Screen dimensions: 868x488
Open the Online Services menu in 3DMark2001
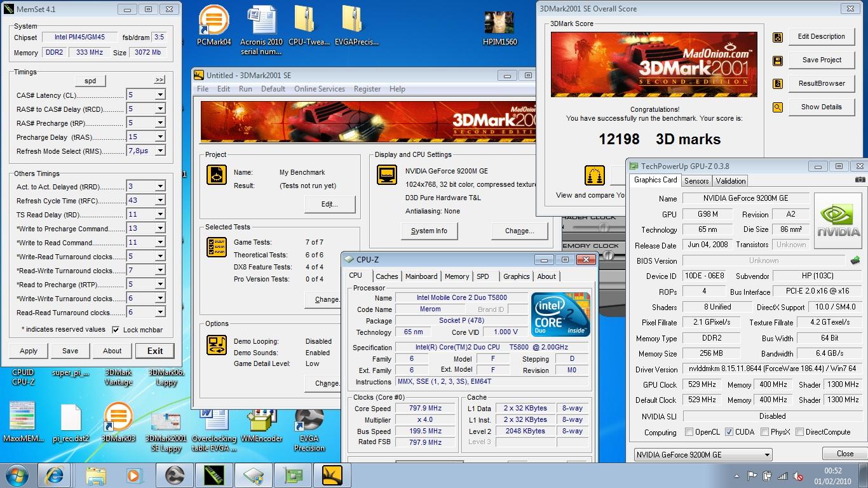pos(320,89)
